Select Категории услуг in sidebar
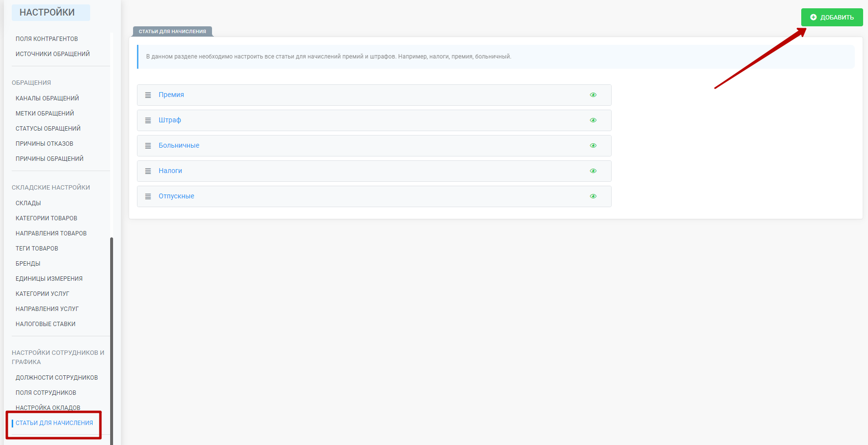The image size is (868, 445). (x=42, y=294)
